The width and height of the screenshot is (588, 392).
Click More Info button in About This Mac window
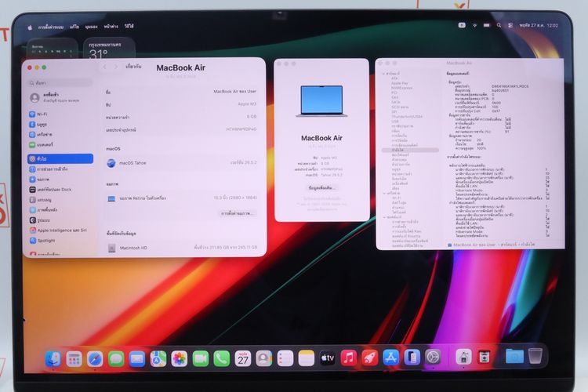coord(321,187)
